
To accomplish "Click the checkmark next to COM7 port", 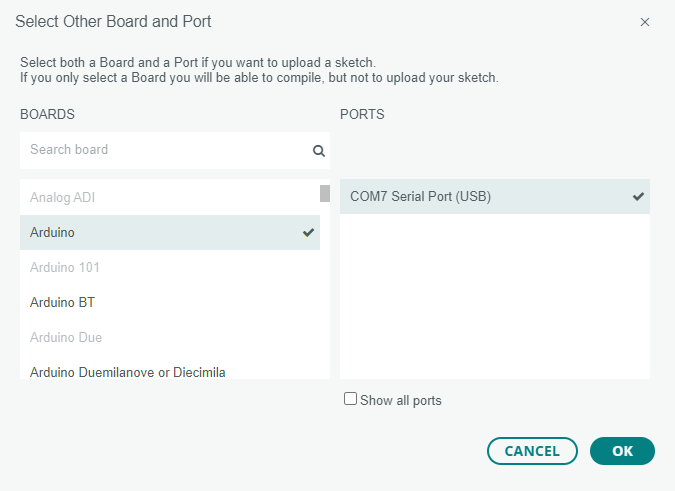I will [638, 196].
